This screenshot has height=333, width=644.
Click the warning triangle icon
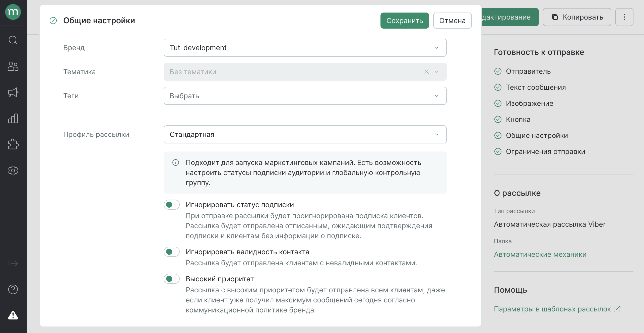tap(13, 315)
